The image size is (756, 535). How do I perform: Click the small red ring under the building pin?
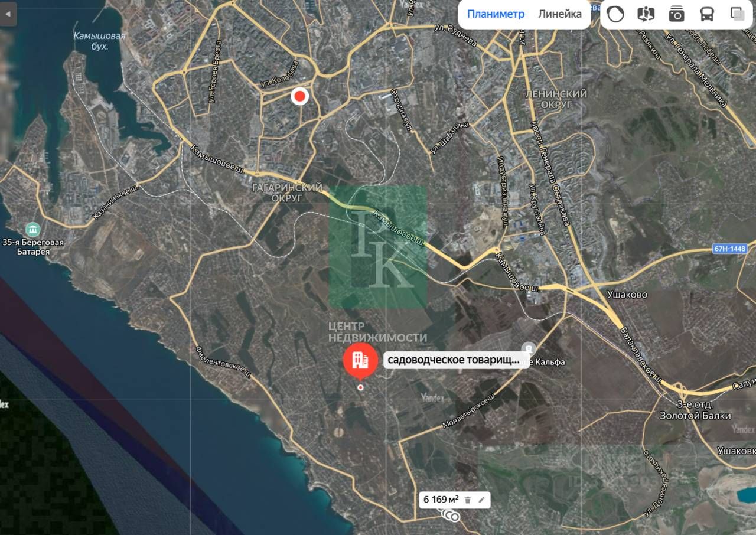[x=361, y=387]
